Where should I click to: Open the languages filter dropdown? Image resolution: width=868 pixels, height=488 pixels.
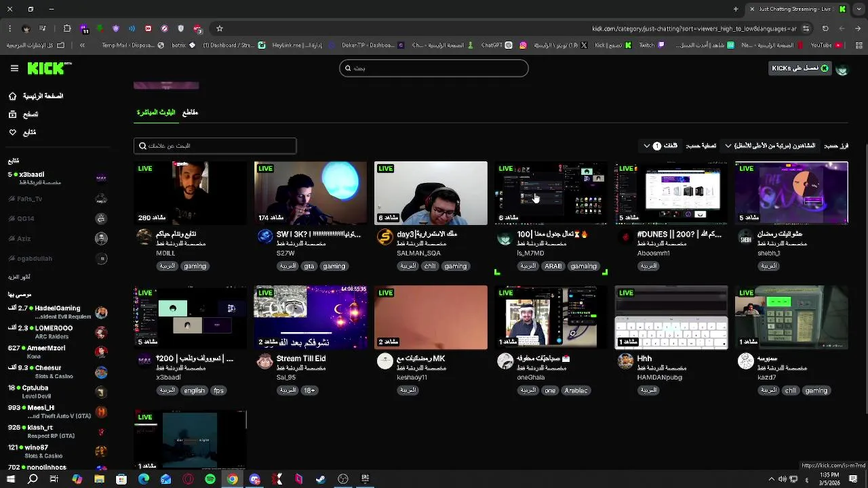tap(660, 146)
